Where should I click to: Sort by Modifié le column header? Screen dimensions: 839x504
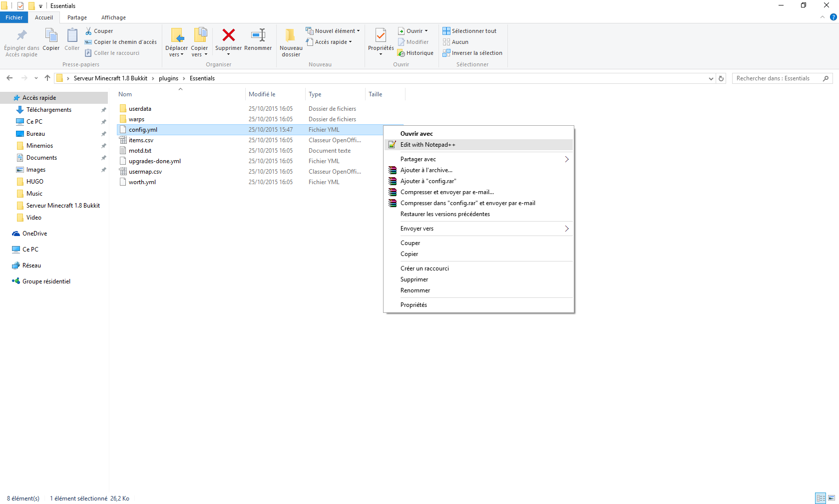pos(275,94)
